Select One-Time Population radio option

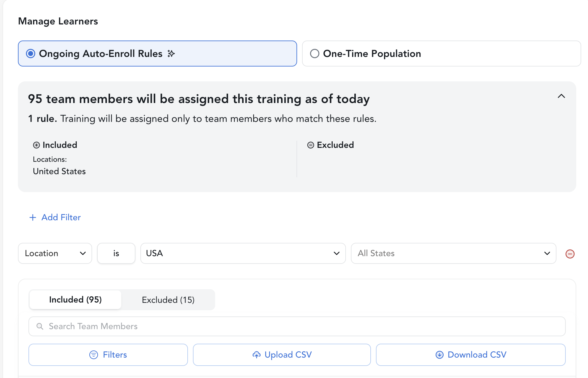point(441,54)
